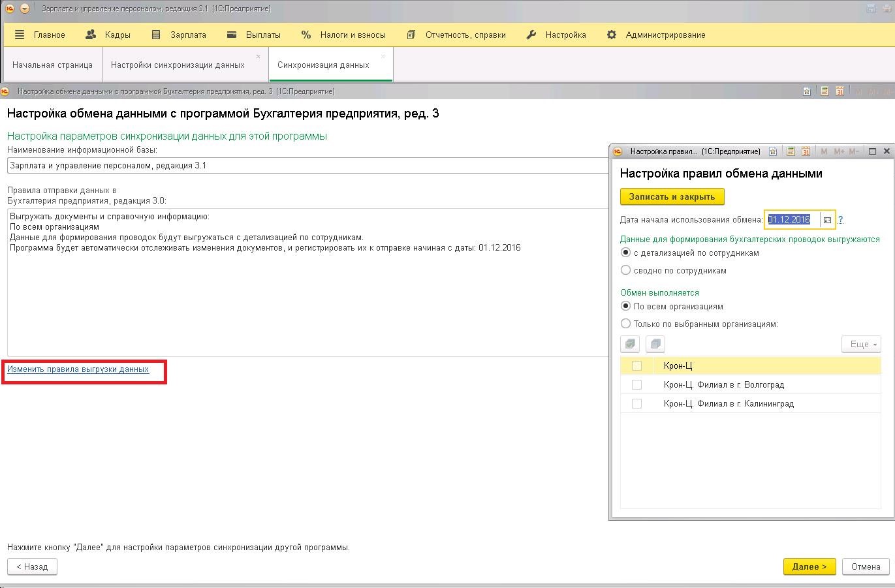Viewport: 895px width, 588px height.
Task: Select Только по выбранным организациям radio
Action: (625, 324)
